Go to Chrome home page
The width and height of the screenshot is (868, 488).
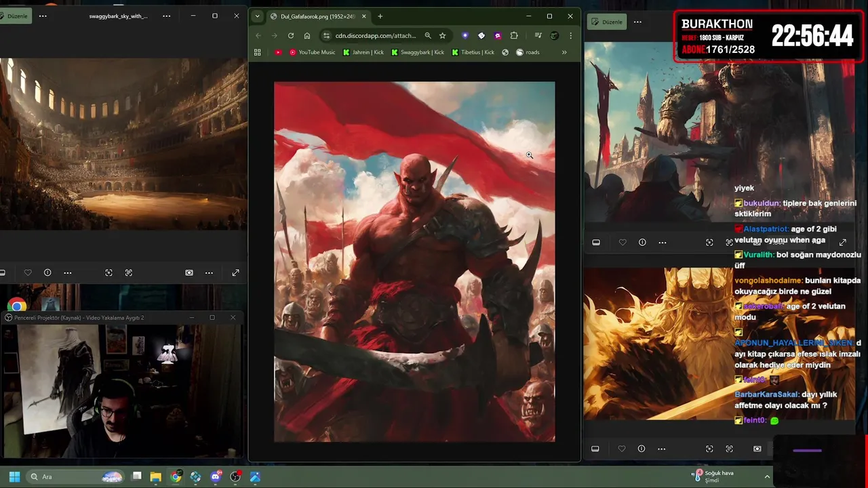point(307,35)
